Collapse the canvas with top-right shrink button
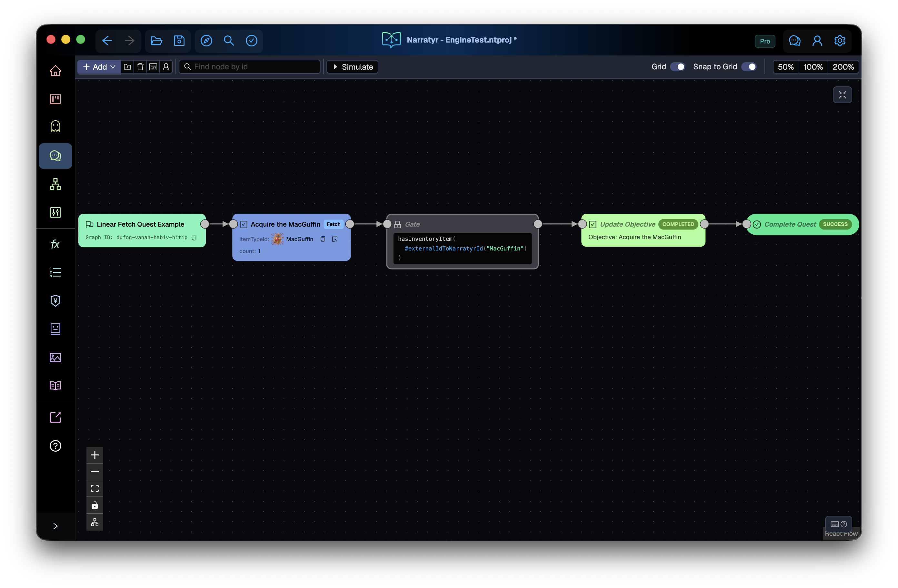 point(843,95)
